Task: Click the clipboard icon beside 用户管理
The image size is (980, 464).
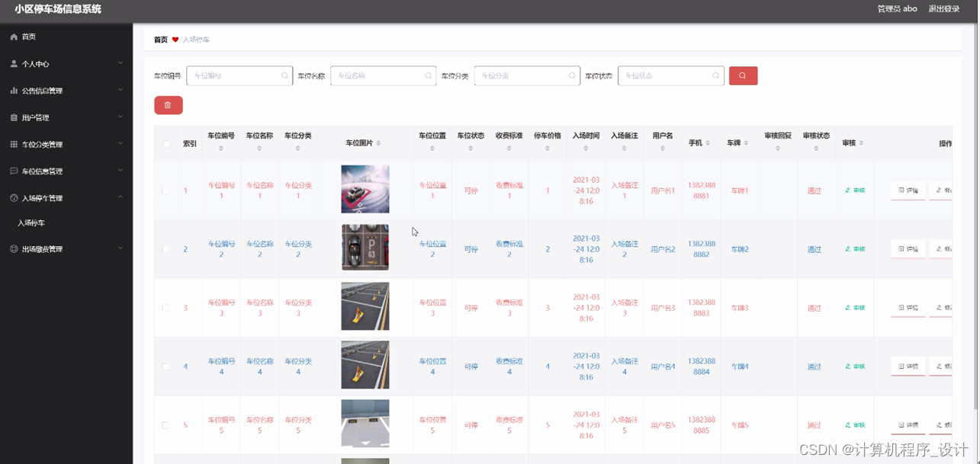Action: coord(14,117)
